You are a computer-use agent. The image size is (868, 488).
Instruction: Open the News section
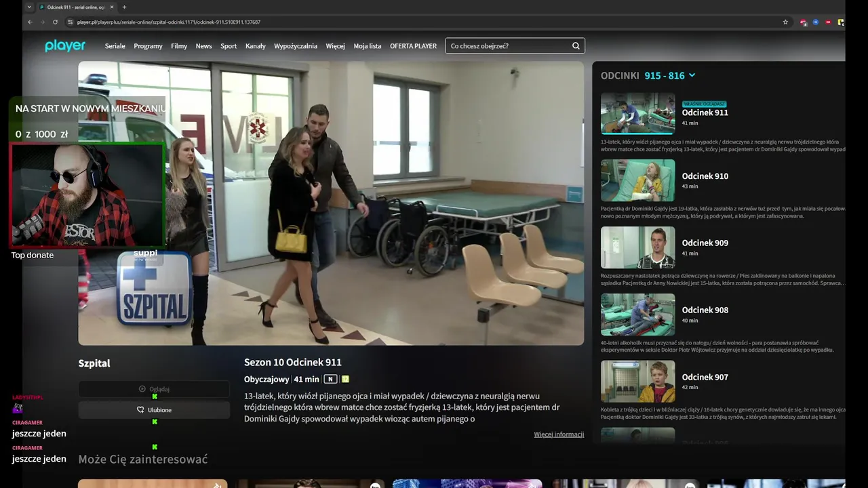pyautogui.click(x=203, y=46)
